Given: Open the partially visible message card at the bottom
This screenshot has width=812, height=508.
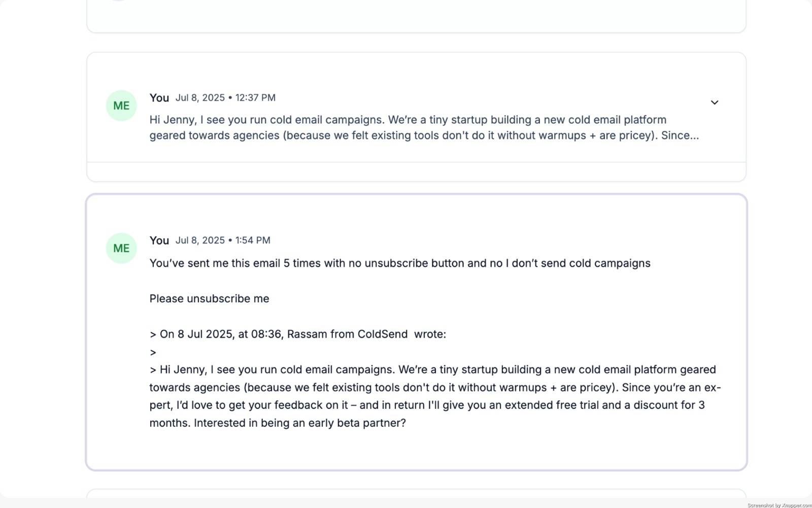Looking at the screenshot, I should coord(416,493).
